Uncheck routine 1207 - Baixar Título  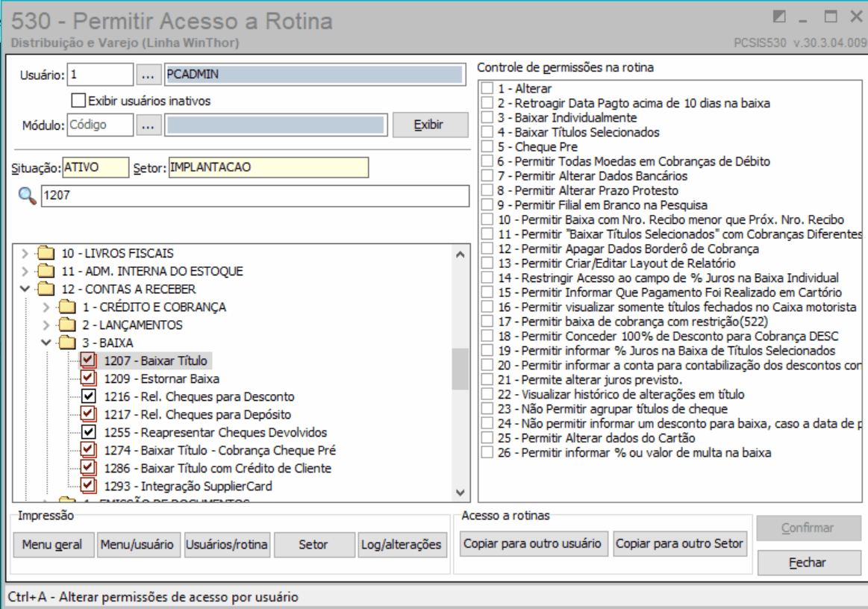[88, 360]
